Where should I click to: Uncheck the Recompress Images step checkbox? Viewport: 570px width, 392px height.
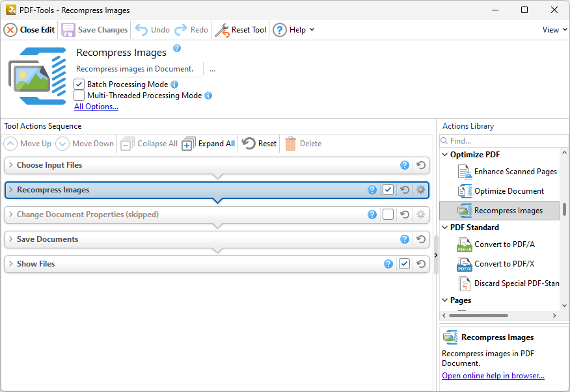[x=388, y=190]
